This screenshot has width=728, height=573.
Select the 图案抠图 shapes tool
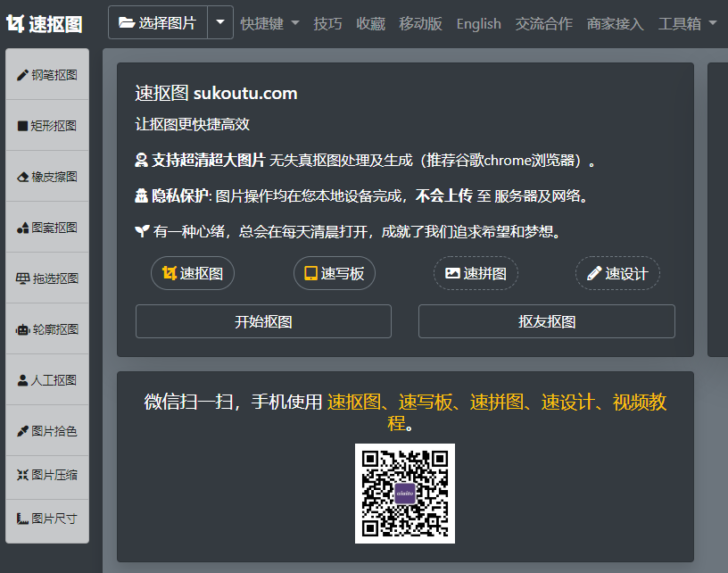pyautogui.click(x=47, y=228)
